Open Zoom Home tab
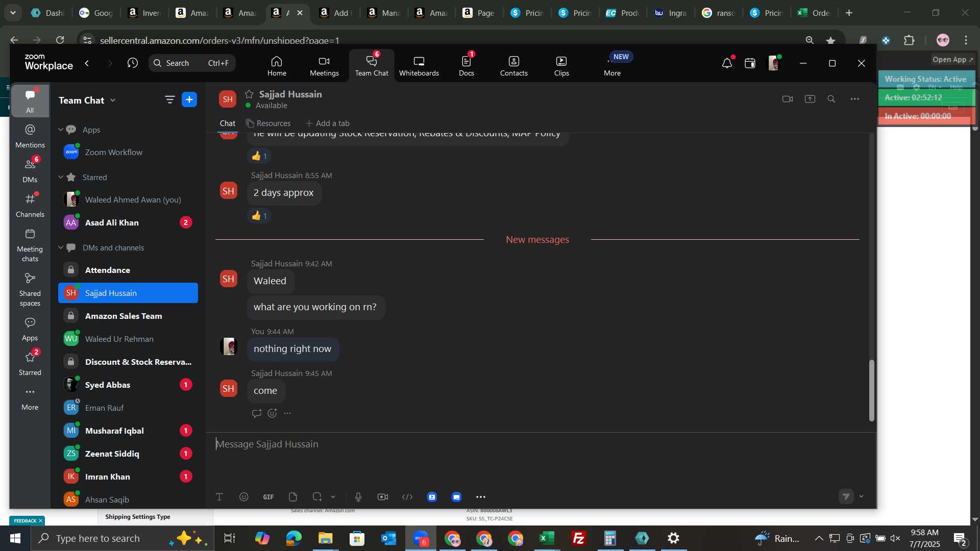This screenshot has width=980, height=551. pos(277,66)
